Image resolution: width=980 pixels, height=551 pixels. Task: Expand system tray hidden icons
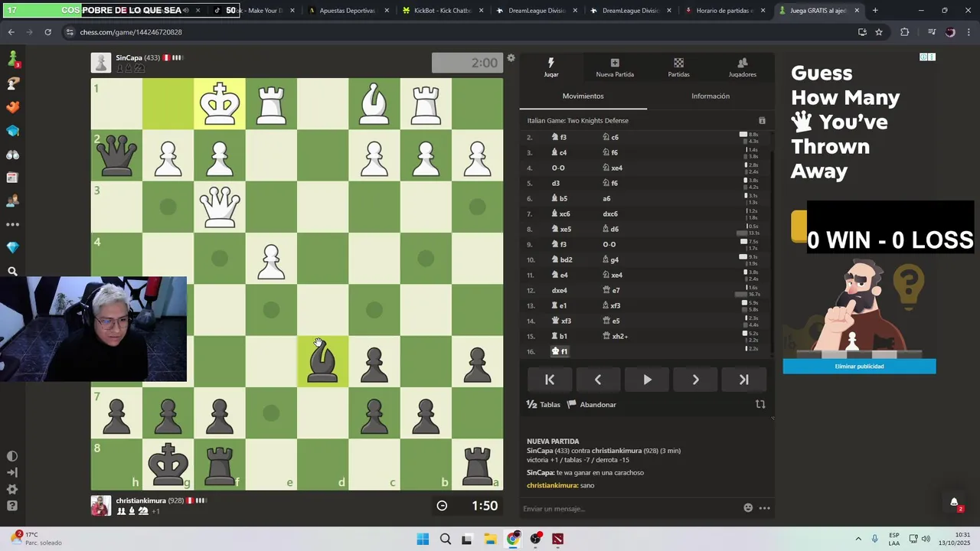tap(857, 540)
